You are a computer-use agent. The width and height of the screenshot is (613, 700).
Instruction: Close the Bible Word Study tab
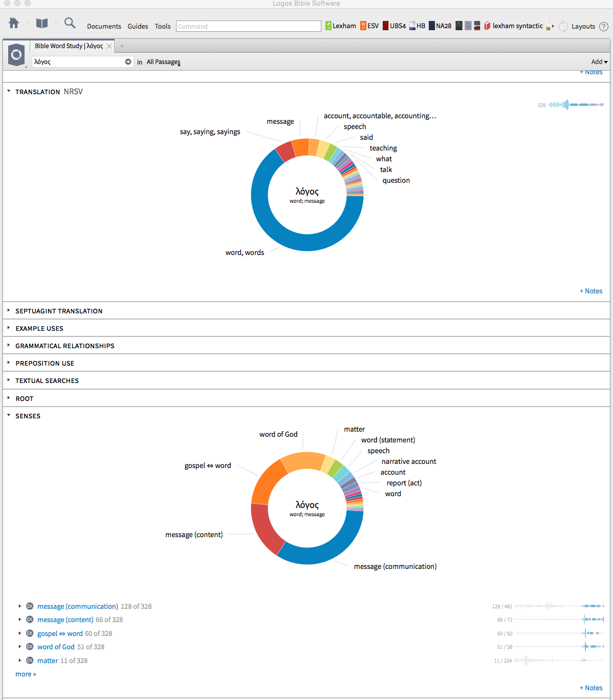[x=109, y=46]
